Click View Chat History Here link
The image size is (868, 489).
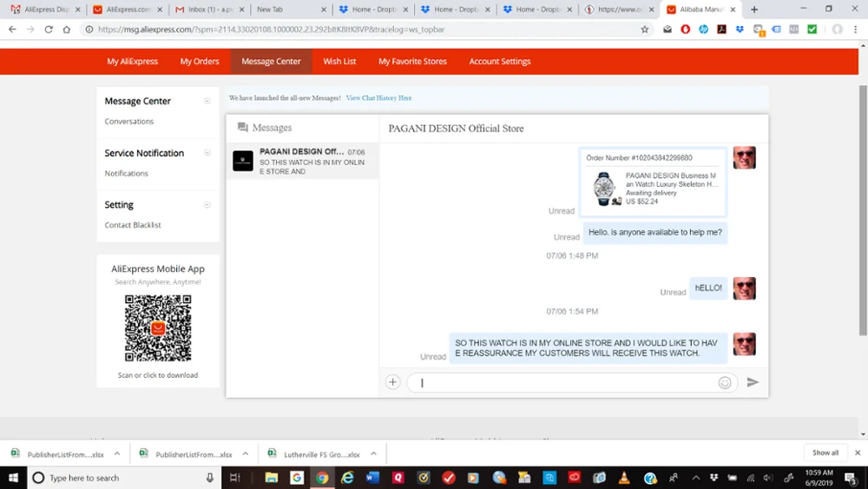pyautogui.click(x=378, y=98)
